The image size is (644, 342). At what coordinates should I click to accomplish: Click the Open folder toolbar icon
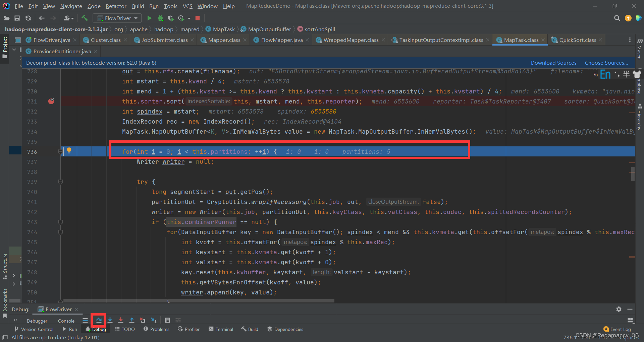click(x=6, y=18)
